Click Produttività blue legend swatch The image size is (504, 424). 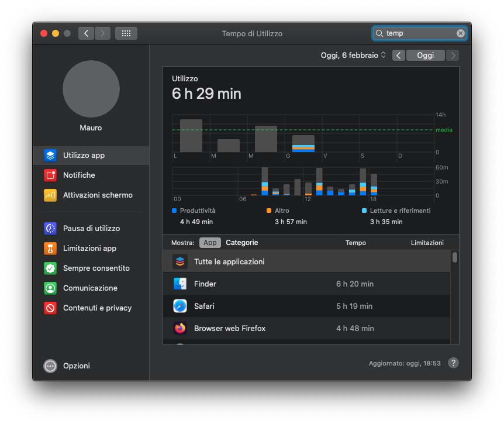pyautogui.click(x=174, y=211)
